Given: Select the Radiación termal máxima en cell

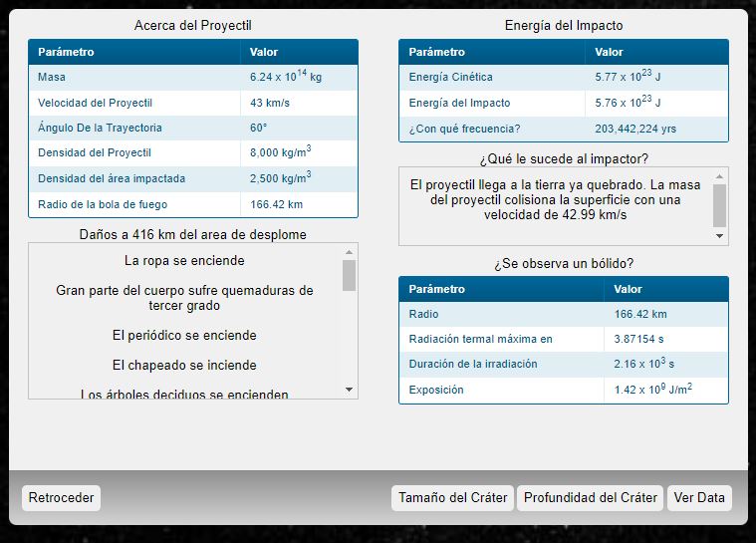Looking at the screenshot, I should [x=501, y=339].
